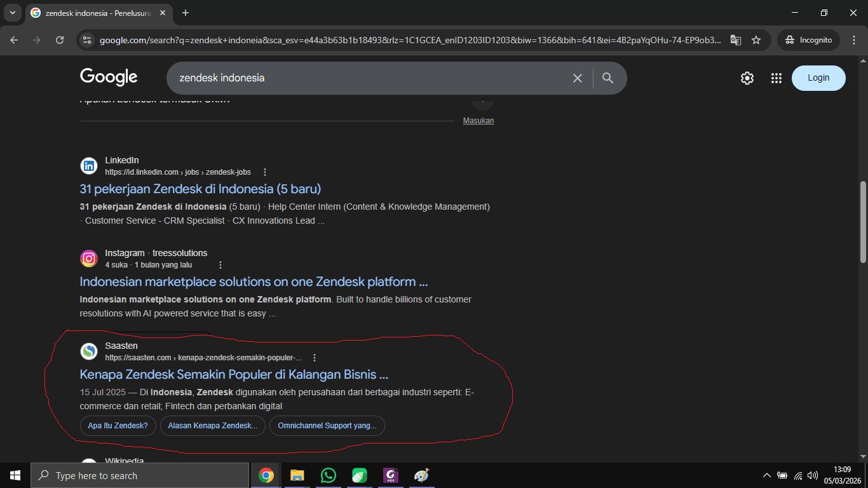The height and width of the screenshot is (488, 868).
Task: Click the LinkedIn favicon in results
Action: coord(89,166)
